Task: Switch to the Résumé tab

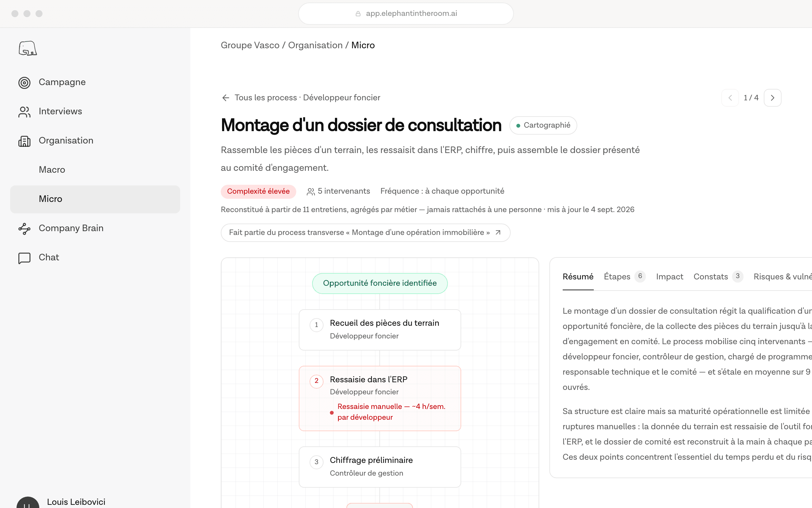Action: pyautogui.click(x=578, y=277)
